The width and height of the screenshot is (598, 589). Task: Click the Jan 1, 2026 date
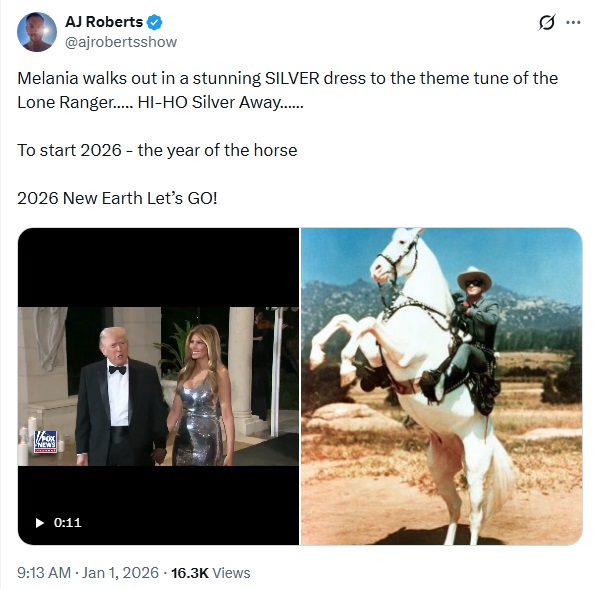tap(120, 573)
